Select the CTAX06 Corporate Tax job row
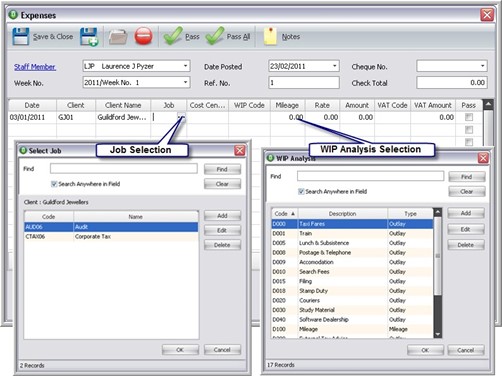Image resolution: width=502 pixels, height=376 pixels. 111,237
